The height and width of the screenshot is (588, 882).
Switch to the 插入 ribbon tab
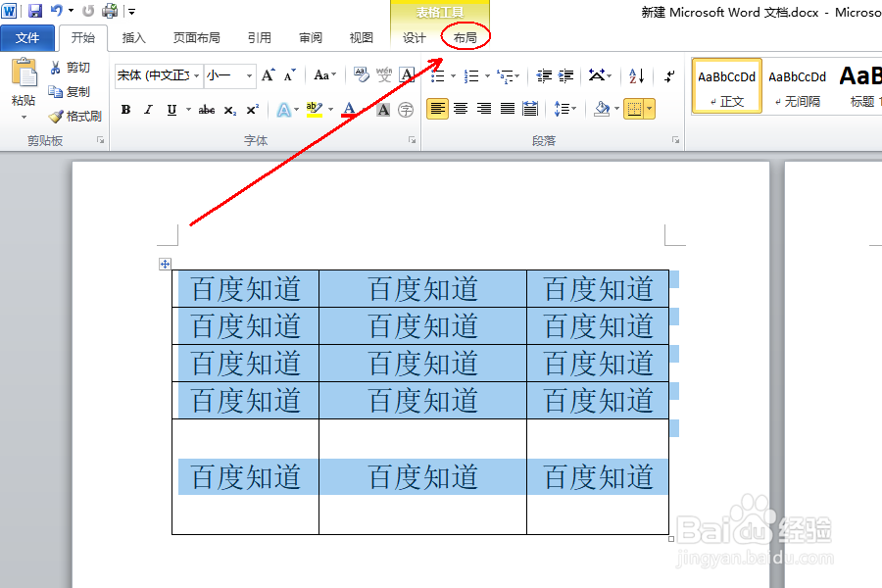(133, 37)
